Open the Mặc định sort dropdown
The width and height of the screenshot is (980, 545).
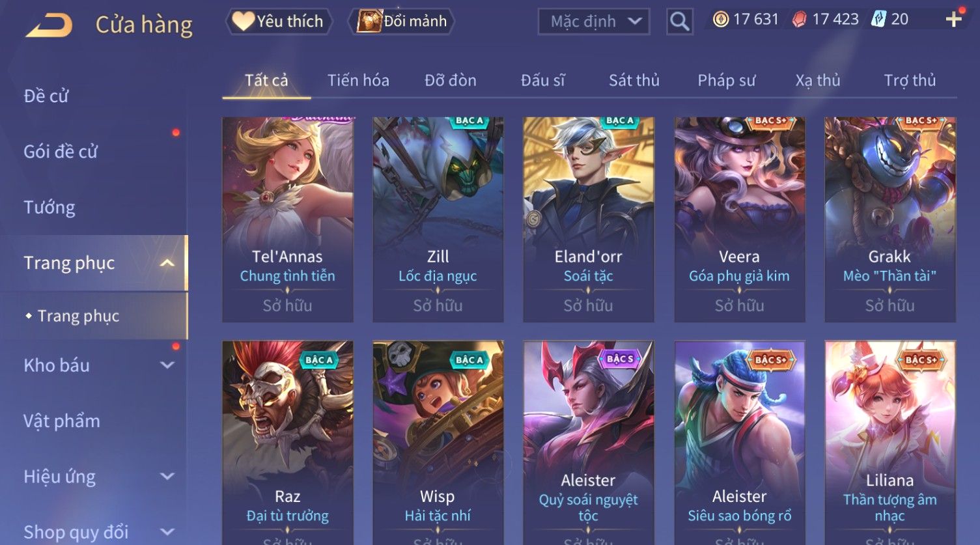594,21
